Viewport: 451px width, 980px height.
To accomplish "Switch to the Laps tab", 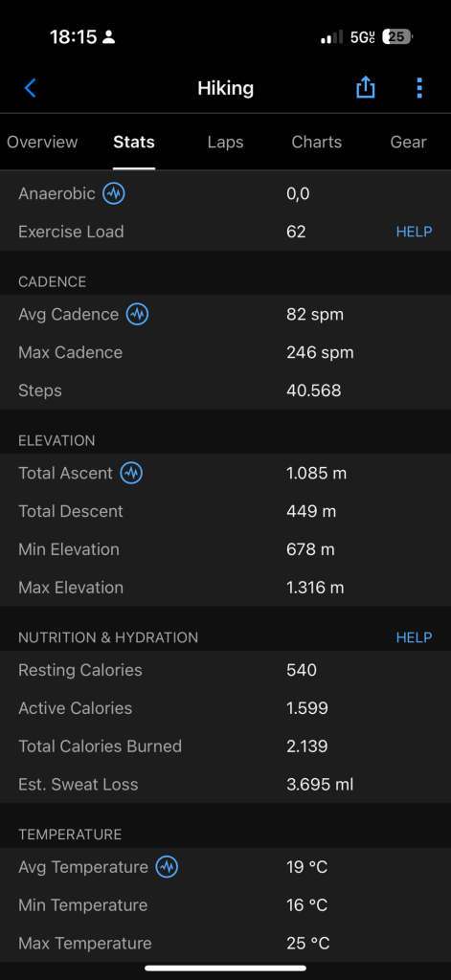I will (x=225, y=142).
